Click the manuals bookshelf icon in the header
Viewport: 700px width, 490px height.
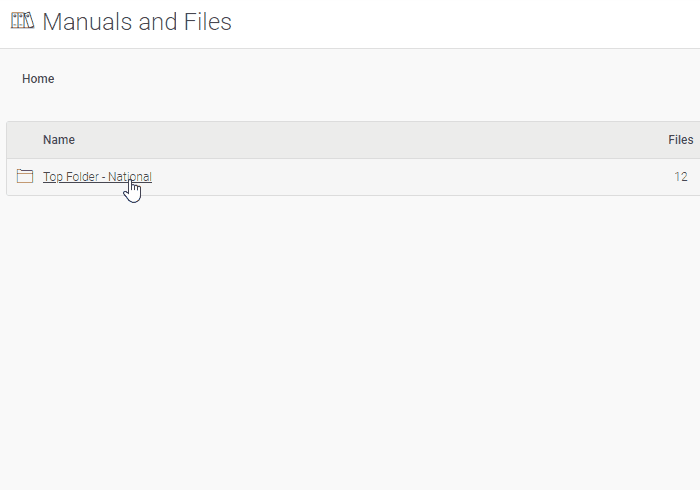(x=22, y=21)
